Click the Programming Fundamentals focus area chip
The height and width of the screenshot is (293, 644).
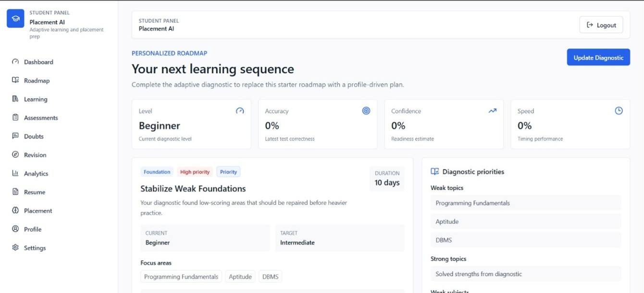point(181,277)
